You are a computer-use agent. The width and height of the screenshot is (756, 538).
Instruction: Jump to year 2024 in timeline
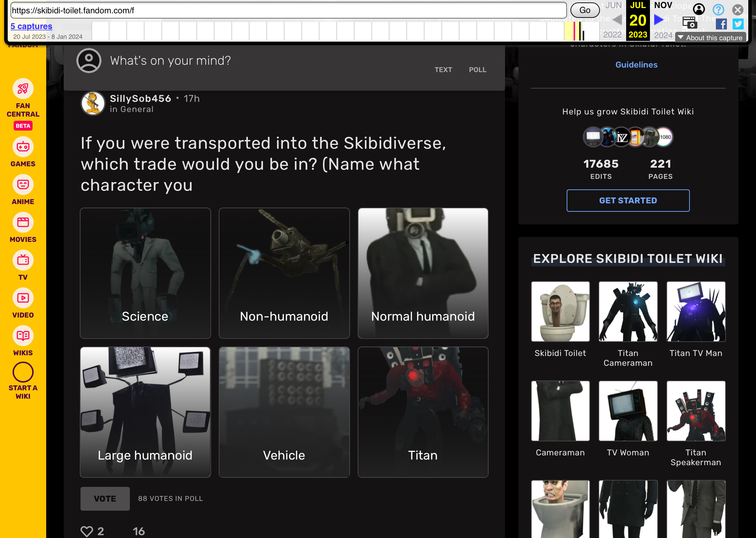click(663, 35)
